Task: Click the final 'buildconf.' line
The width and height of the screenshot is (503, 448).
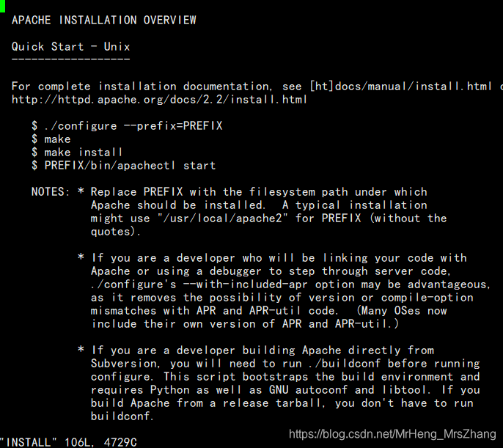Action: (122, 416)
